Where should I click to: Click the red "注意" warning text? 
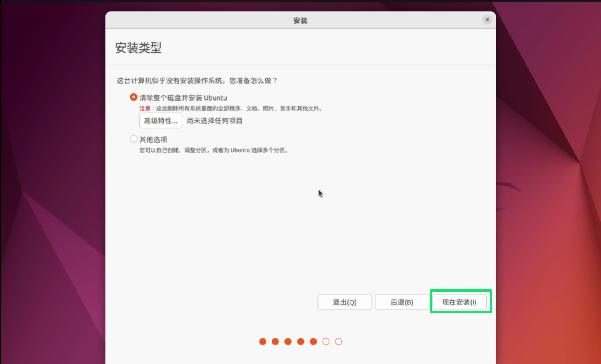point(145,109)
